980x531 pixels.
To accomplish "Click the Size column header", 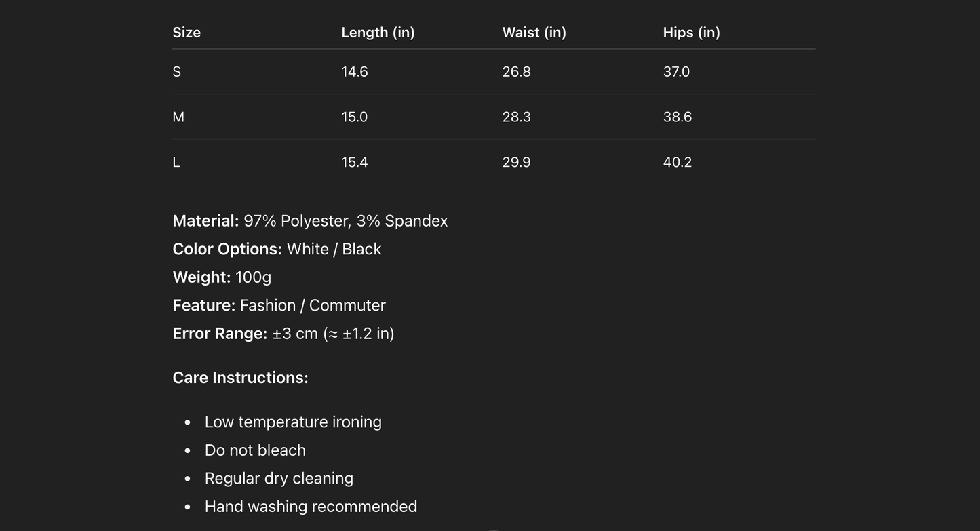I will [187, 33].
